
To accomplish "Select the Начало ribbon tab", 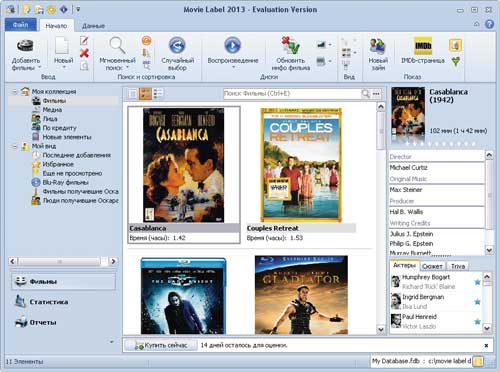I will click(56, 26).
